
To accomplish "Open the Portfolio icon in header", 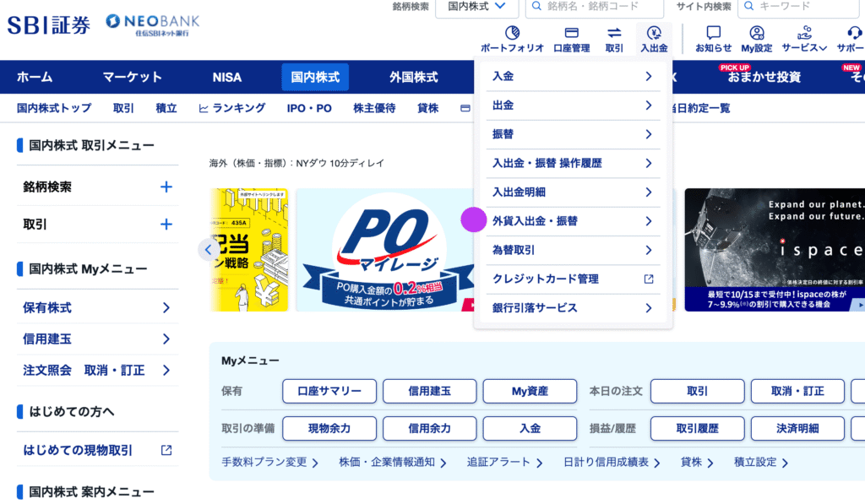I will pyautogui.click(x=512, y=34).
